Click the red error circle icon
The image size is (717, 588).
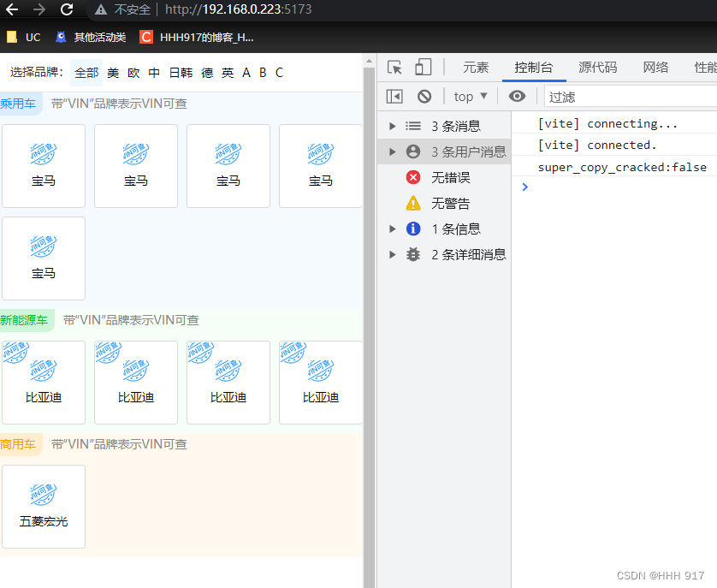(x=413, y=177)
